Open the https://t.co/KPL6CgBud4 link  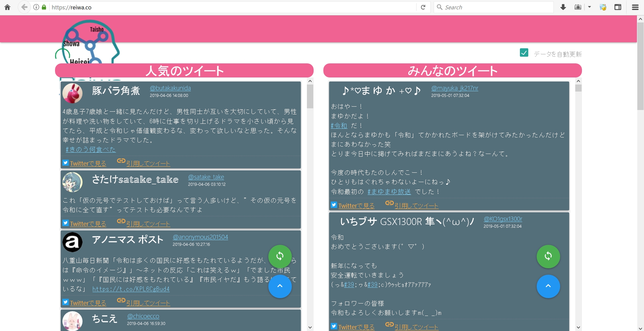[131, 289]
